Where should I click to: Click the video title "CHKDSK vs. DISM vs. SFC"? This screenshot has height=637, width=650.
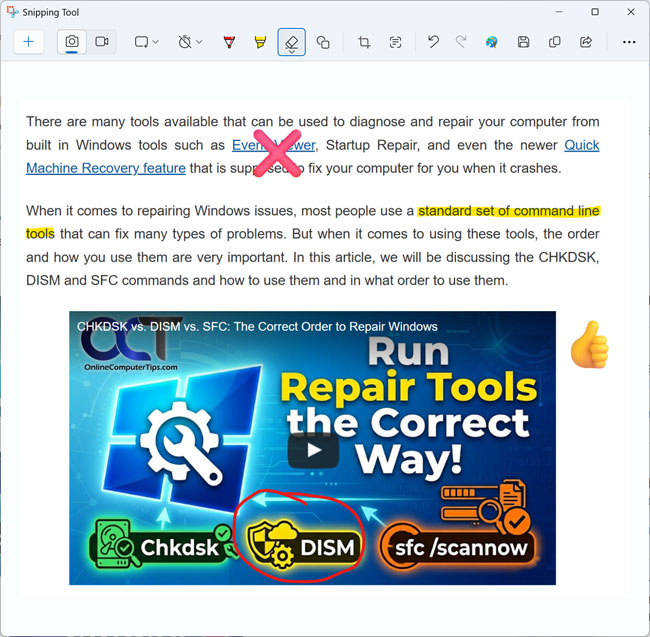coord(257,327)
